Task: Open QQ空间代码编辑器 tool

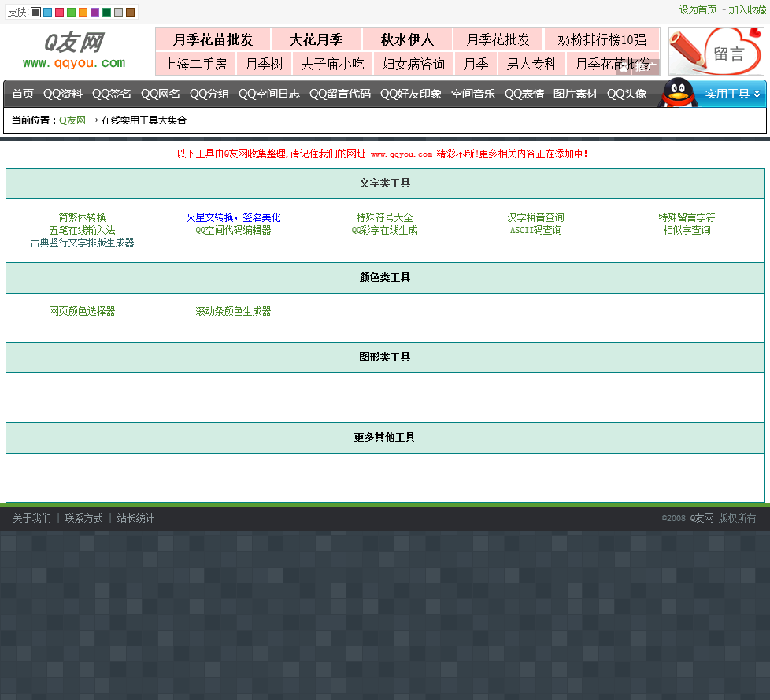Action: [233, 231]
